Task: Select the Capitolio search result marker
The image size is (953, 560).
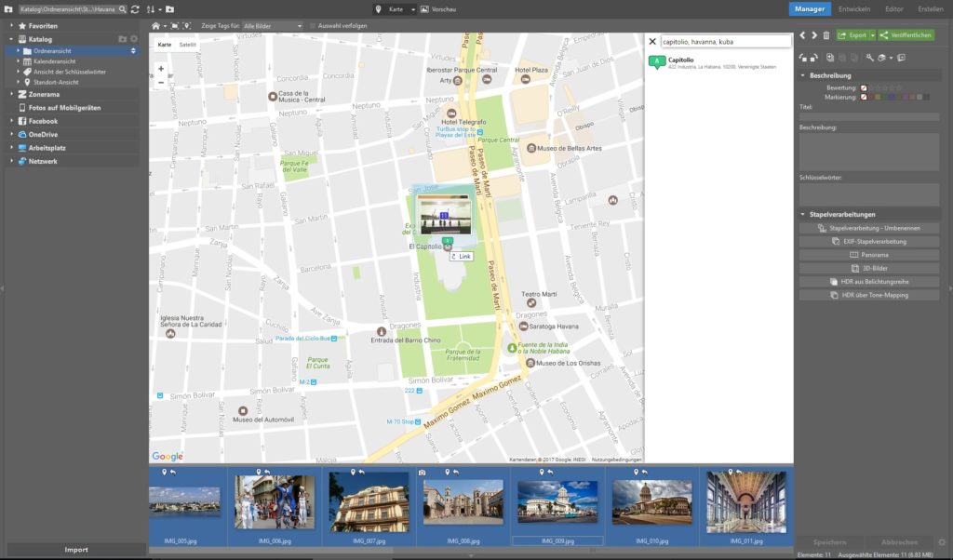Action: pyautogui.click(x=656, y=62)
